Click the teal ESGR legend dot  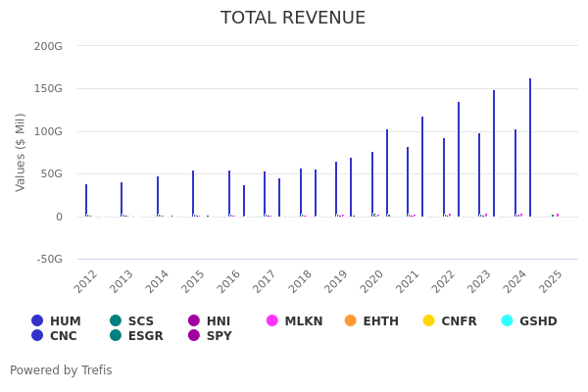pos(116,336)
